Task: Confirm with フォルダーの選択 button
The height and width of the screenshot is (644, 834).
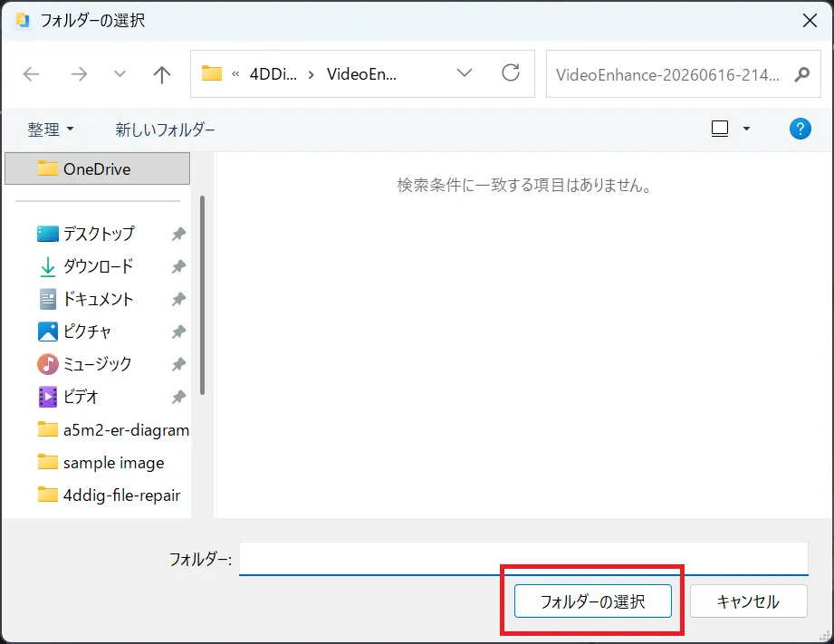Action: click(x=592, y=601)
